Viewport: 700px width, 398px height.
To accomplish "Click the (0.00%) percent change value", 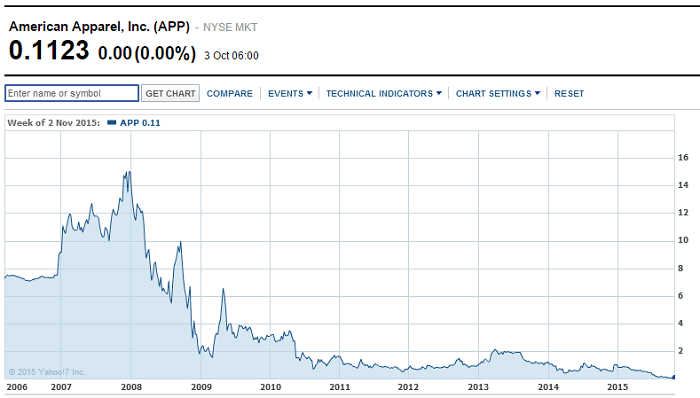I will pyautogui.click(x=165, y=54).
